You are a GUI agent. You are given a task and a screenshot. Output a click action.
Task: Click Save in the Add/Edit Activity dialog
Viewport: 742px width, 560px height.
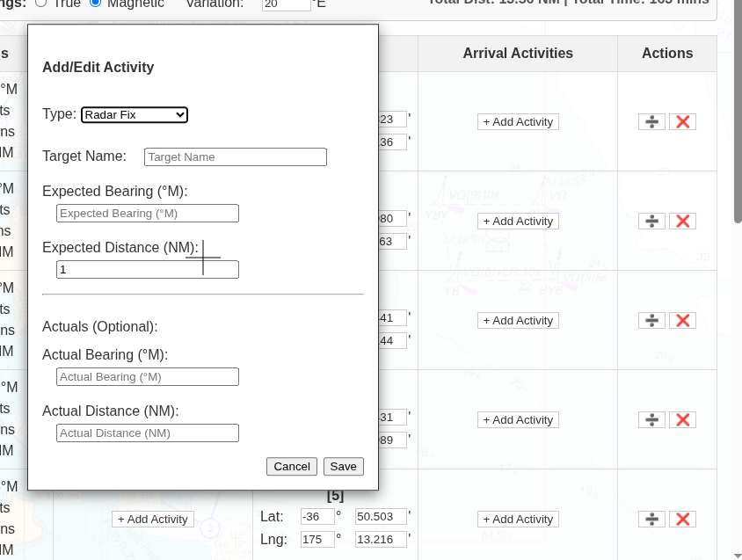[x=343, y=466]
